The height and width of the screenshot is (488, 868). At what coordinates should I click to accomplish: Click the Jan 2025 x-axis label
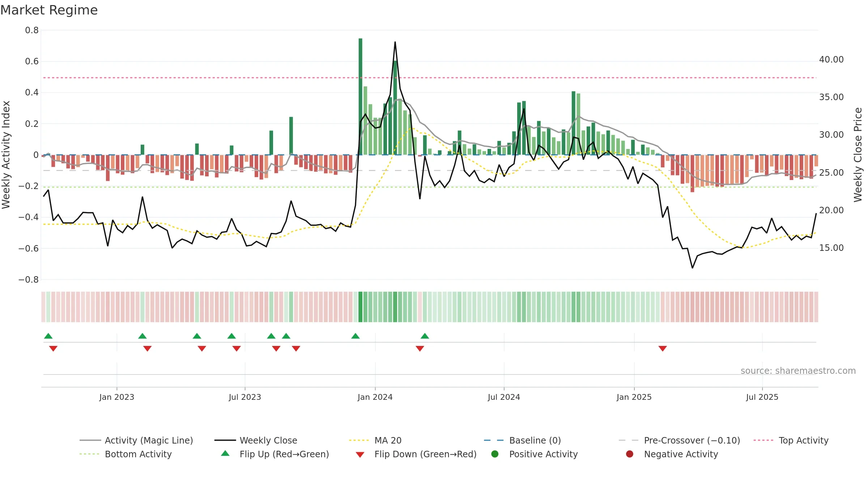(634, 397)
